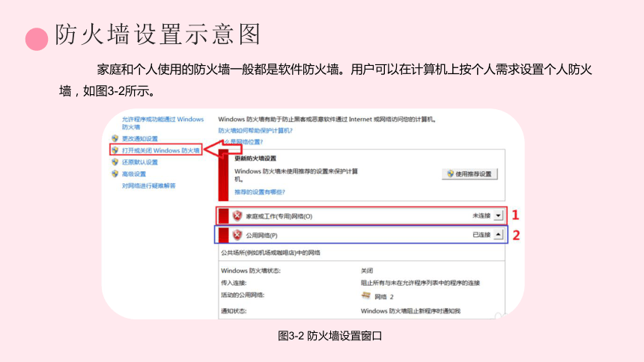Click the shield icon beside 高级设置
The height and width of the screenshot is (362, 644).
coord(115,174)
